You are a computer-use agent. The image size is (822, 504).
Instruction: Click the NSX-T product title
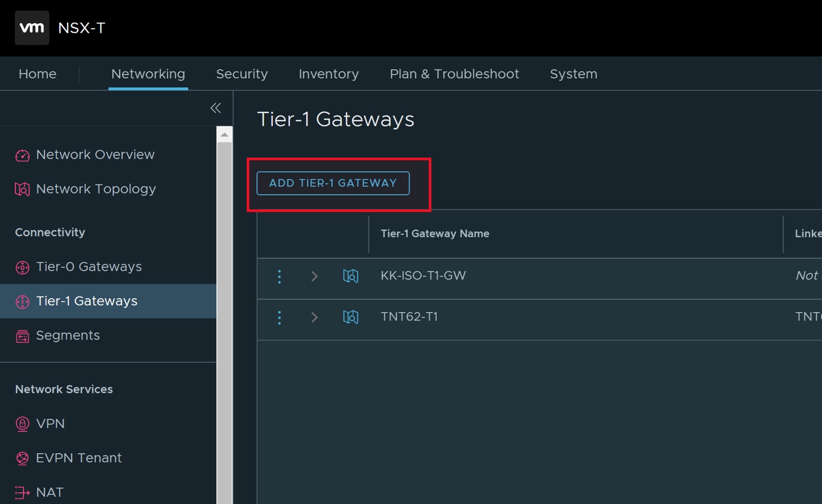[82, 28]
